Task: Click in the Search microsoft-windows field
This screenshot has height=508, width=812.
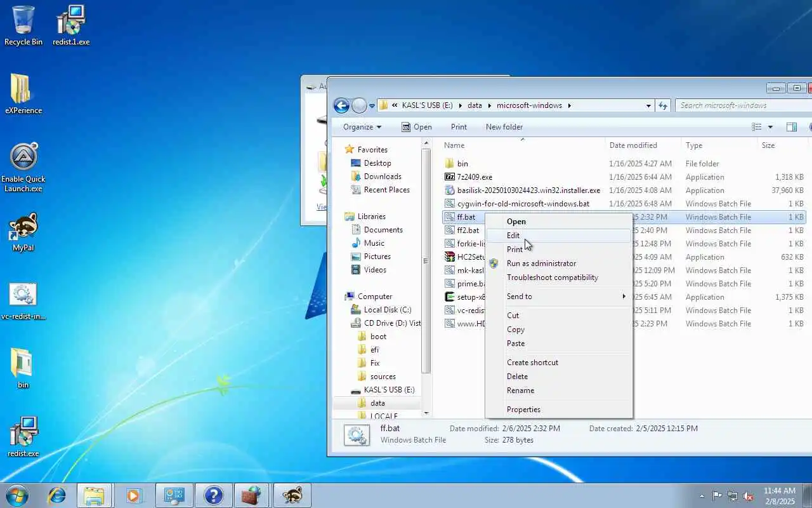Action: pyautogui.click(x=742, y=105)
